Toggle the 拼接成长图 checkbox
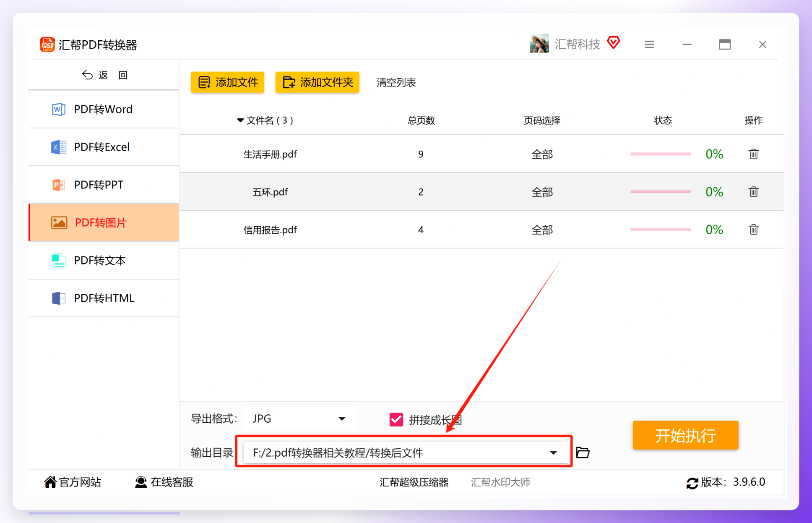 coord(396,419)
